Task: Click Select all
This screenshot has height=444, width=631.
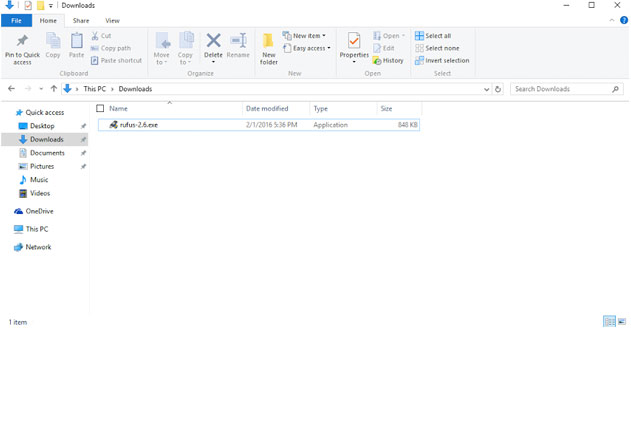Action: tap(433, 36)
